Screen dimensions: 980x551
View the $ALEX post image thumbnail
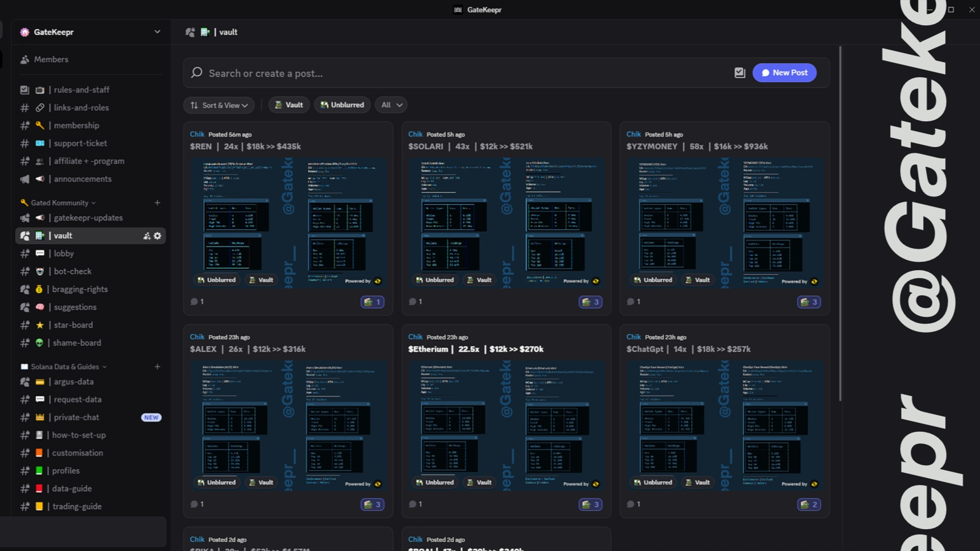pos(288,425)
